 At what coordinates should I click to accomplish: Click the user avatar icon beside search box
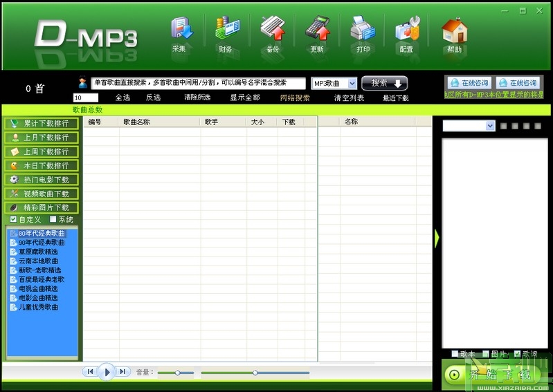83,83
